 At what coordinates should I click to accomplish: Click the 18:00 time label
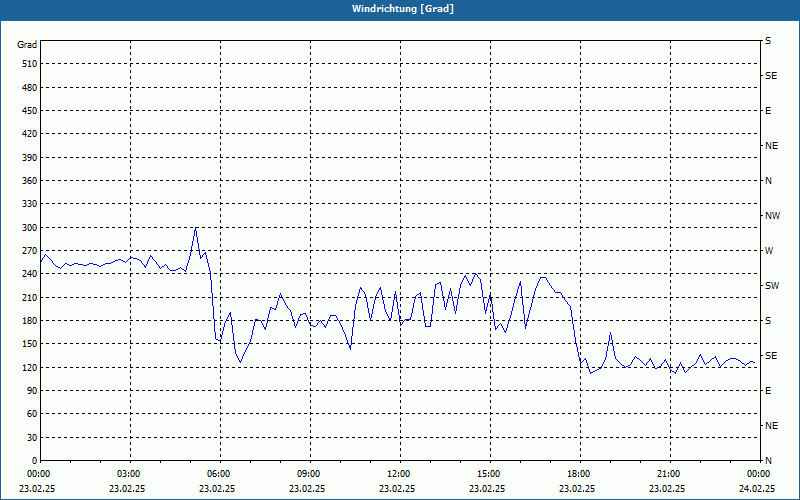pyautogui.click(x=578, y=474)
